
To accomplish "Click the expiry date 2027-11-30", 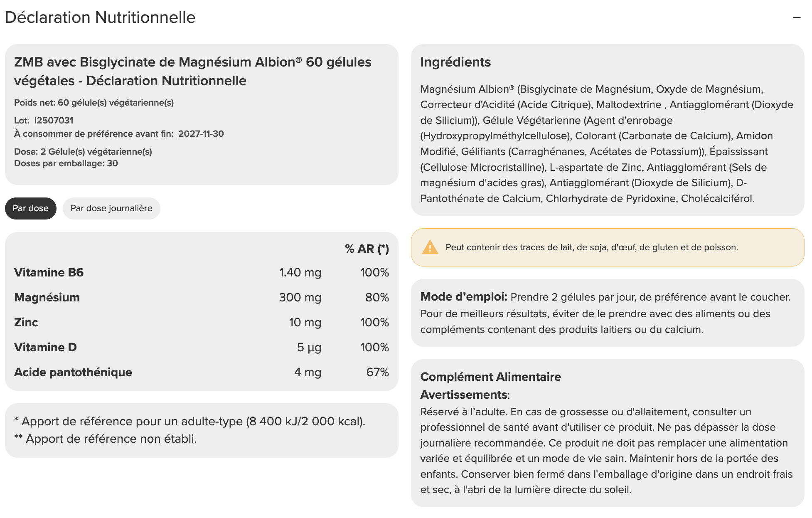I will (x=201, y=134).
